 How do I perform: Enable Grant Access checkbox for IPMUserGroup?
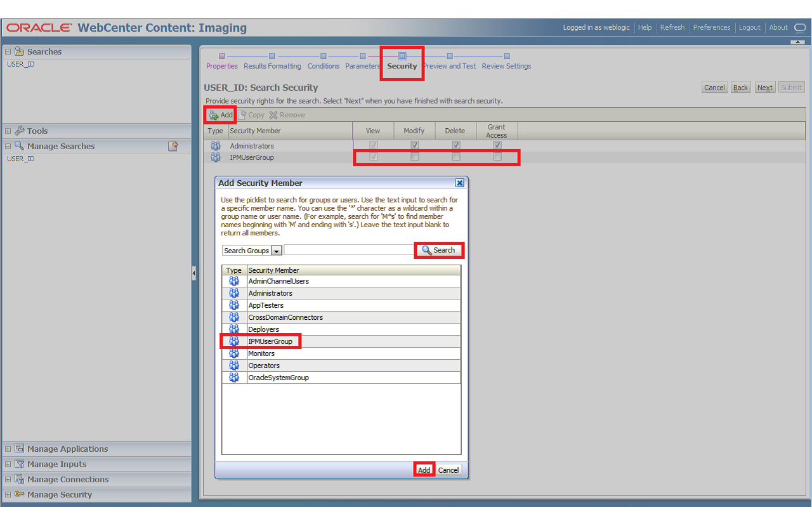coord(497,157)
